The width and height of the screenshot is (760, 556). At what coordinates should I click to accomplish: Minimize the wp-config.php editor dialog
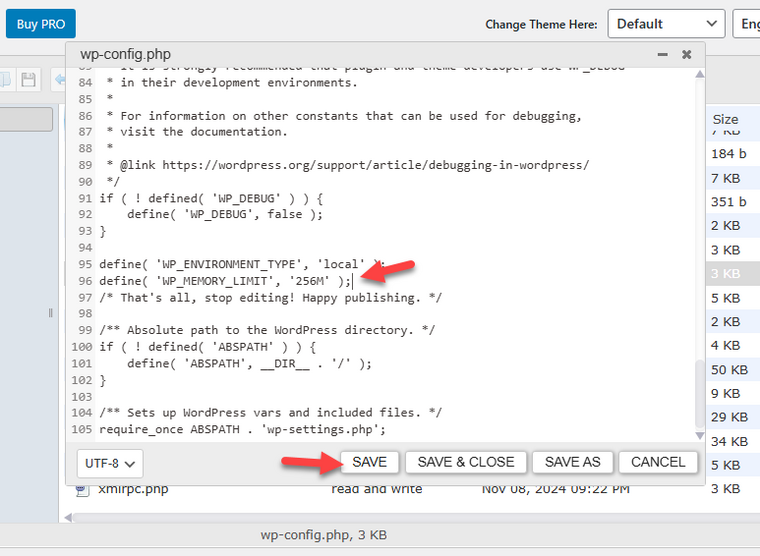[x=662, y=54]
